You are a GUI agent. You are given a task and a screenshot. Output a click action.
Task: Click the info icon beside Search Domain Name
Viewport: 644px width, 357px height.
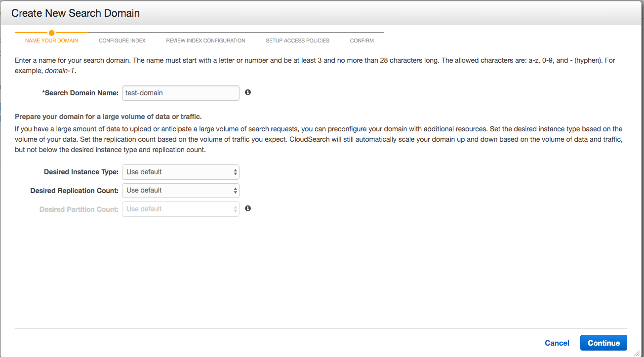[x=248, y=92]
